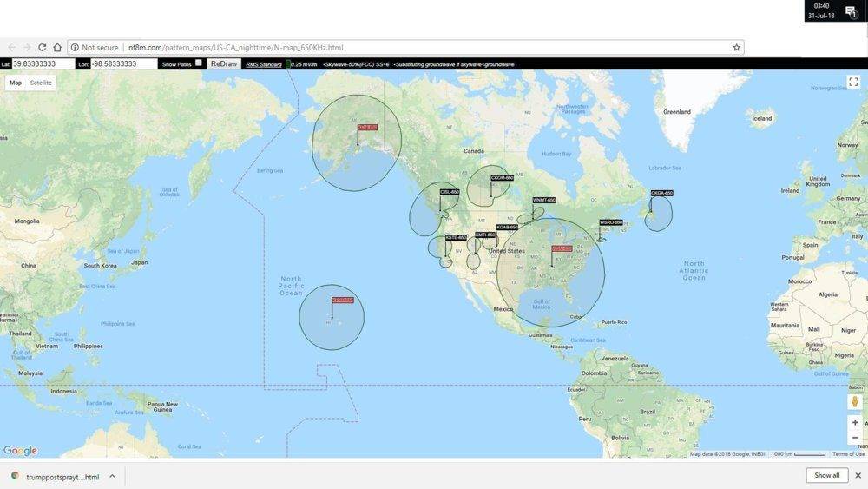Click the Lon input field
The image size is (868, 489).
pos(124,63)
